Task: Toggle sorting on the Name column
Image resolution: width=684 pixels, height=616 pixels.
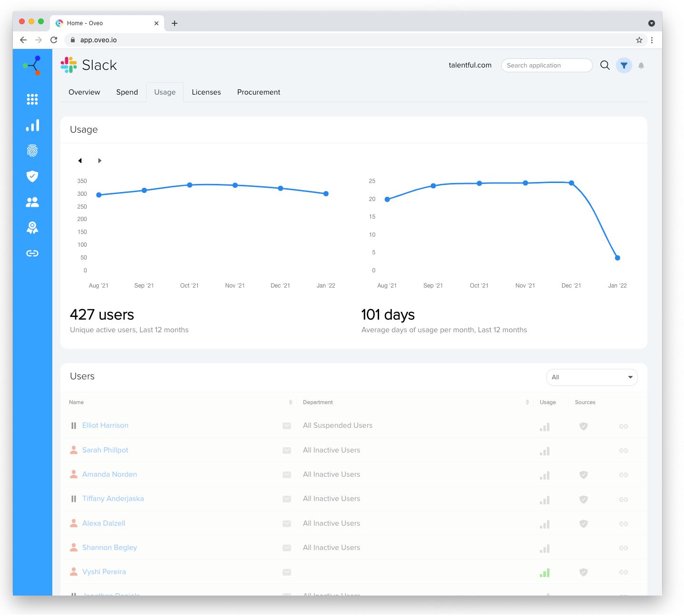Action: coord(291,402)
